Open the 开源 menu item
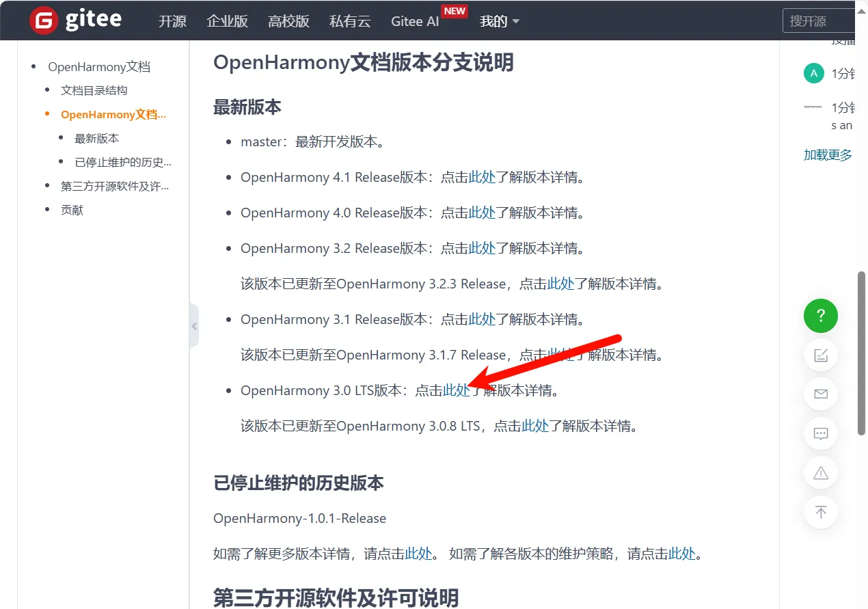868x609 pixels. point(172,21)
